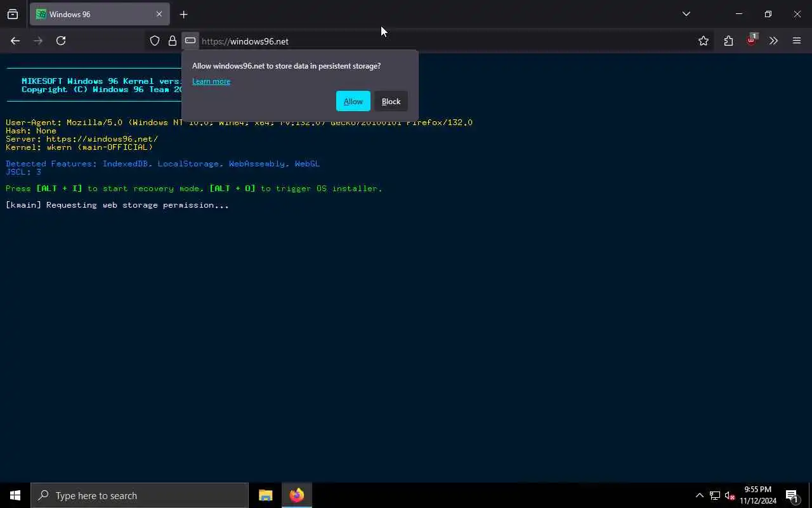Block the persistent storage request
Screen dimensions: 812x508
(391, 102)
